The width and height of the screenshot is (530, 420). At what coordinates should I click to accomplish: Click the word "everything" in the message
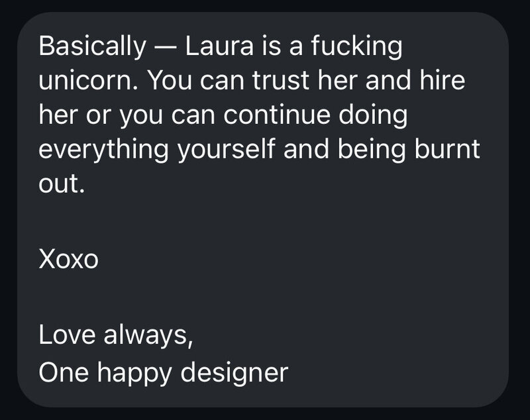click(x=103, y=150)
